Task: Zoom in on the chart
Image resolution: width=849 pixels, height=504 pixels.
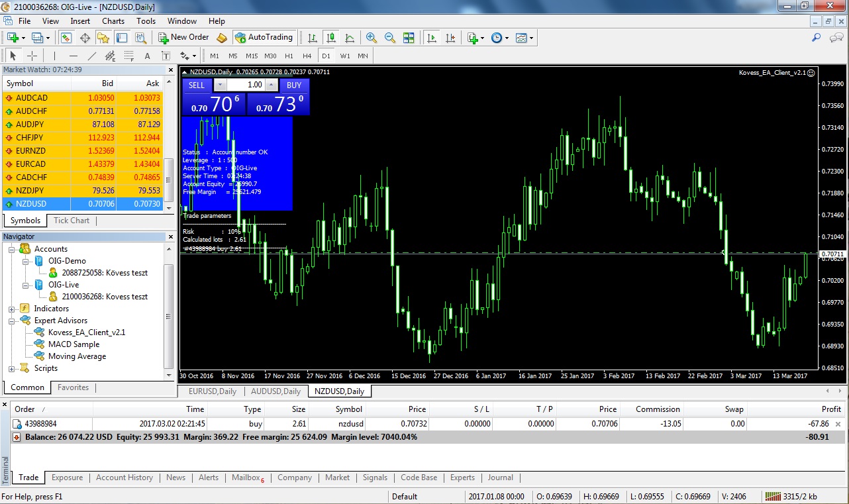Action: 372,38
